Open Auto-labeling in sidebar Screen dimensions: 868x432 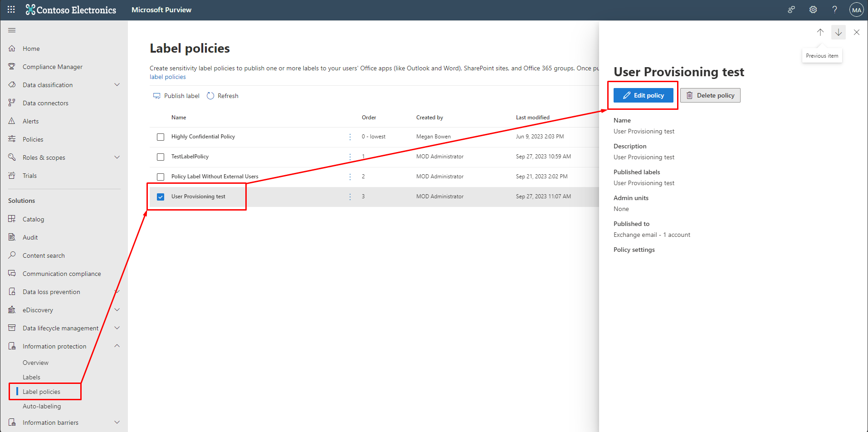(42, 406)
